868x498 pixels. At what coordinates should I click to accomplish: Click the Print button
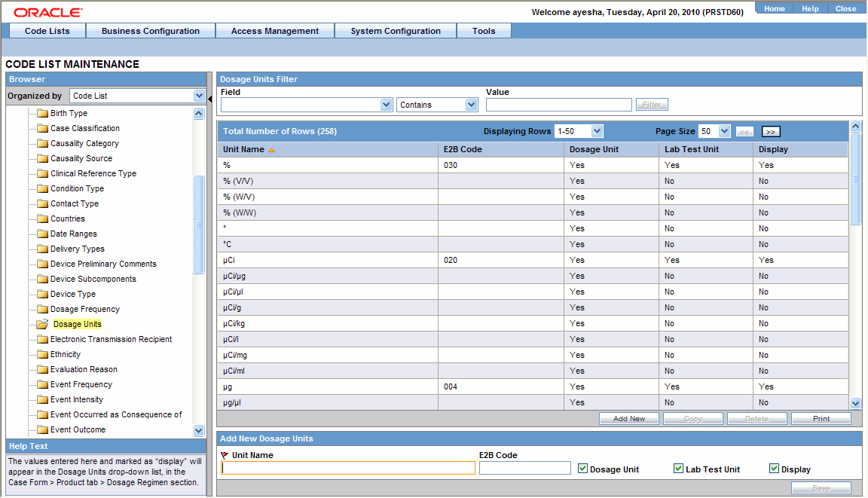point(821,419)
